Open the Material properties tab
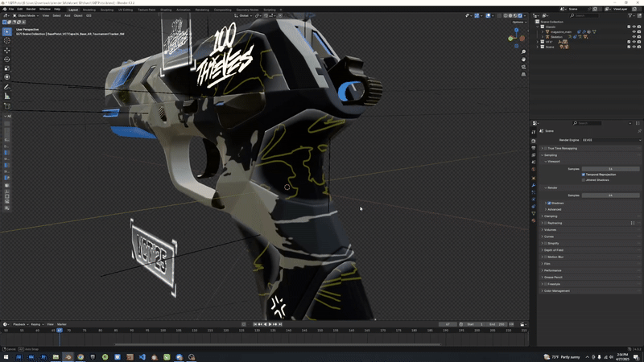644x362 pixels. 534,220
